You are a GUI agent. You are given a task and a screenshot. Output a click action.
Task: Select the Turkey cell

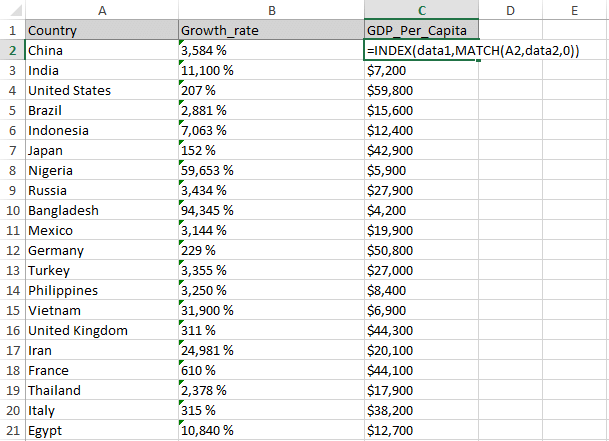(102, 270)
